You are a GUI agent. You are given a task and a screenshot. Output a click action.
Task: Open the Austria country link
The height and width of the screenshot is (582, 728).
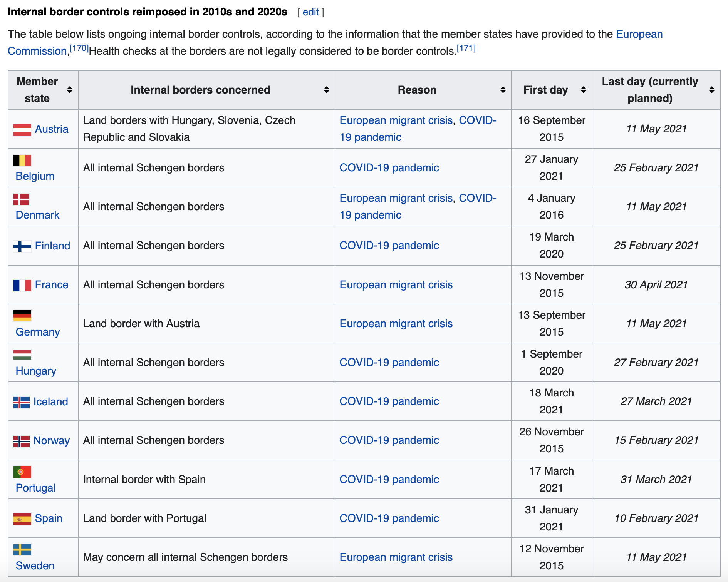tap(52, 129)
